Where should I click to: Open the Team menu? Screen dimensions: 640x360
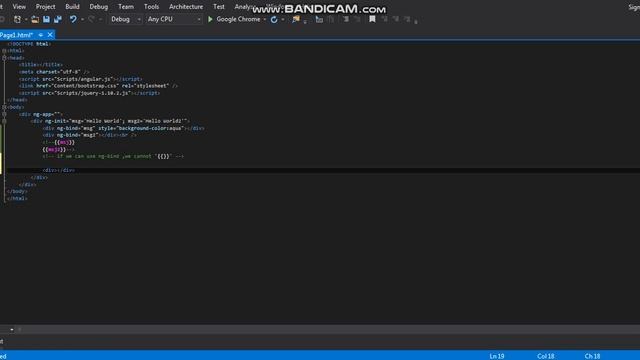pyautogui.click(x=126, y=7)
